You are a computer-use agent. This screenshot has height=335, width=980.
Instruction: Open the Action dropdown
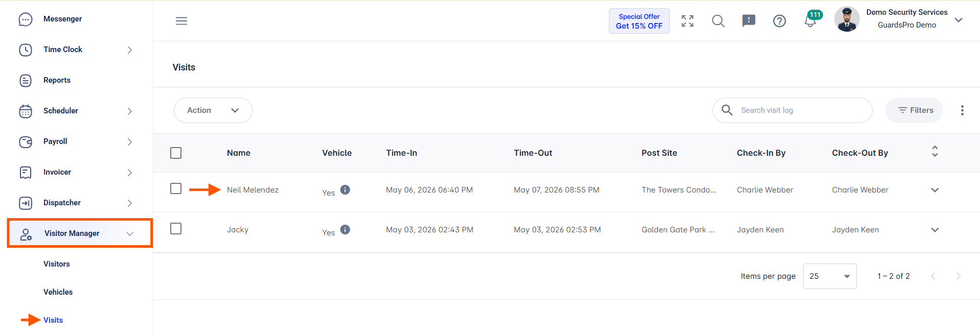[213, 110]
